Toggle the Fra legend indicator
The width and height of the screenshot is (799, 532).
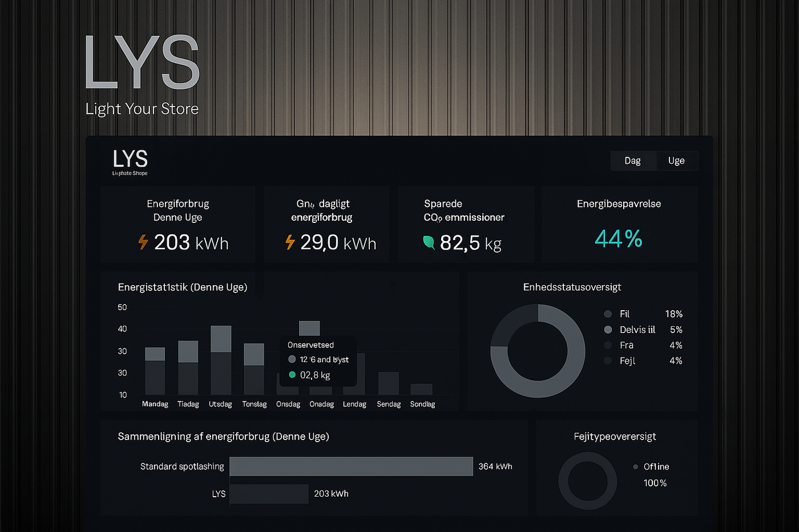(x=608, y=345)
